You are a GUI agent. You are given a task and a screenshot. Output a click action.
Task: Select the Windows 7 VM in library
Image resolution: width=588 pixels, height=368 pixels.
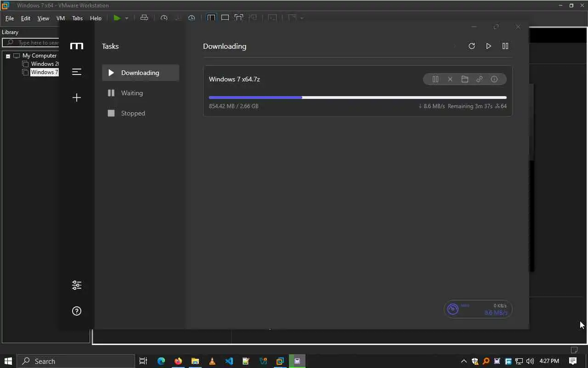click(44, 72)
